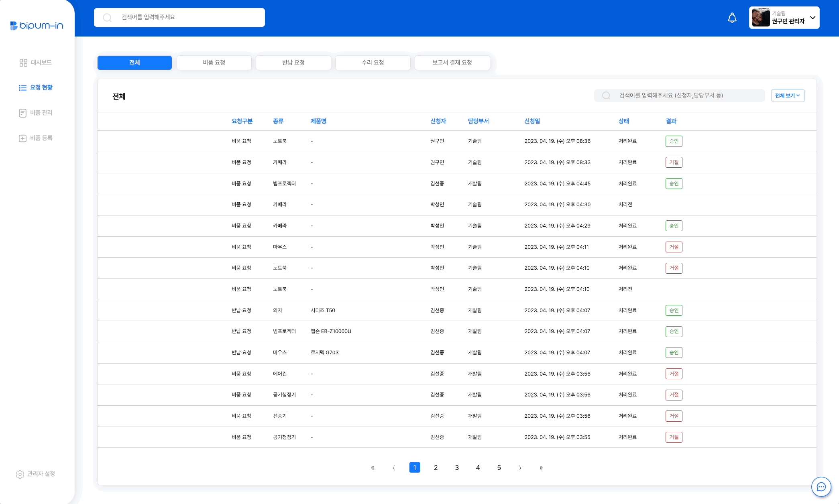839x504 pixels.
Task: Open 관리자 설정 in the sidebar
Action: [x=35, y=474]
